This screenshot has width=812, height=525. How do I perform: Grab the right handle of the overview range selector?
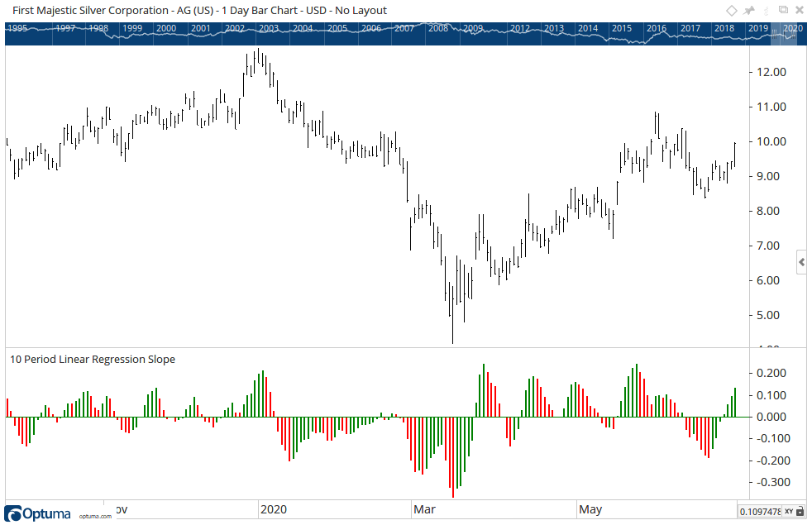[x=793, y=34]
